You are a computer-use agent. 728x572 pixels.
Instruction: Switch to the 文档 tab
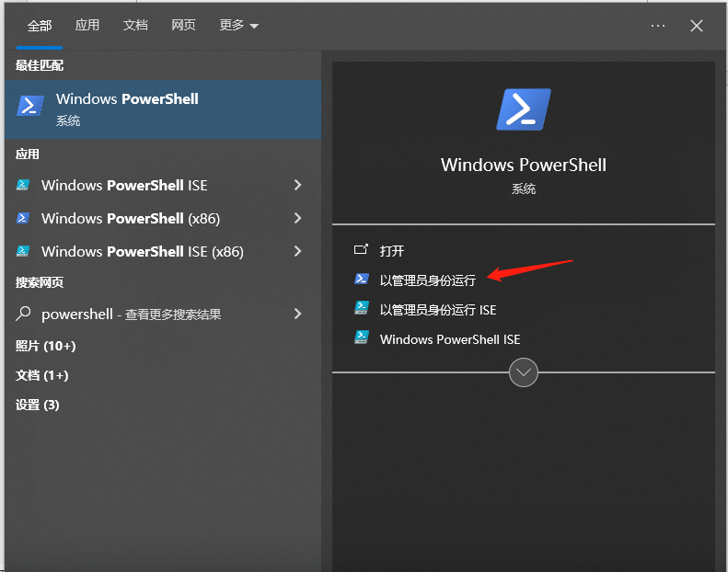click(135, 25)
